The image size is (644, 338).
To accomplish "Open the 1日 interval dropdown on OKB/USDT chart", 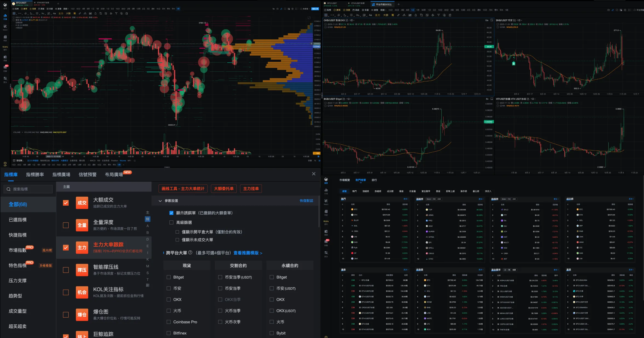I will coord(352,20).
